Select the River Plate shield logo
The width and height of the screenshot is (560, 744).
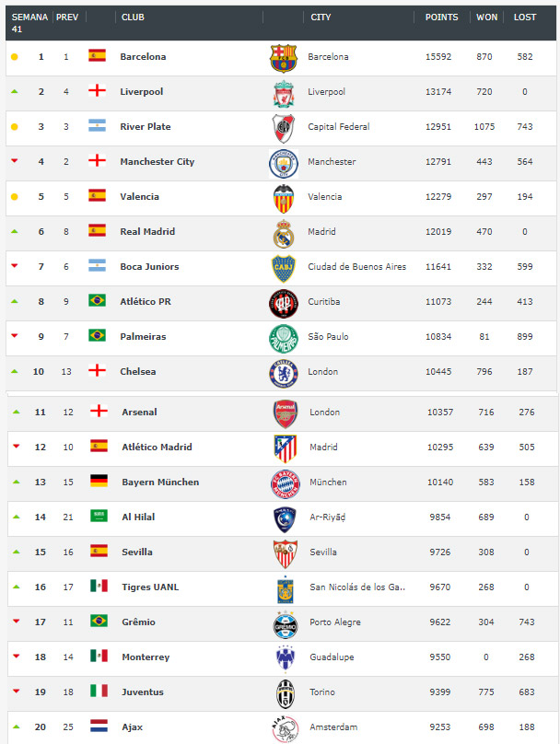click(284, 128)
